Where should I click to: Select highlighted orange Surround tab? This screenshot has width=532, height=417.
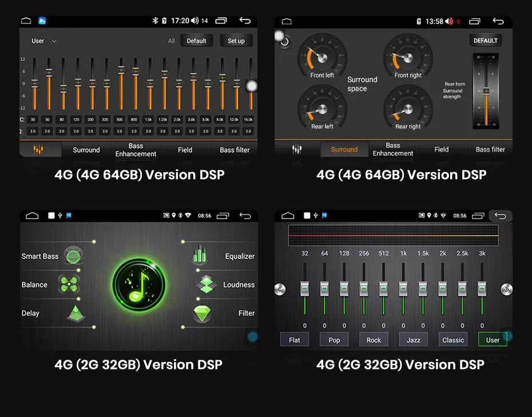[344, 149]
